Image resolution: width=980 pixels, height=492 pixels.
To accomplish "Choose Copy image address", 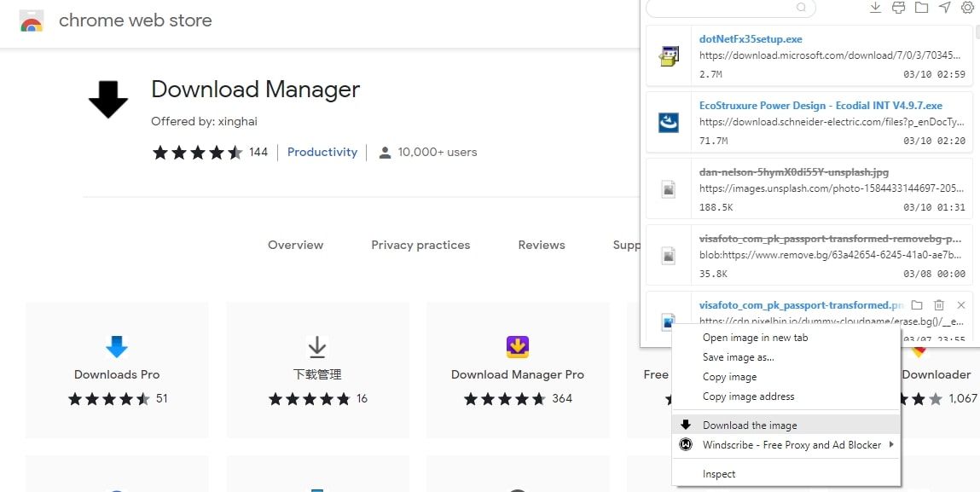I will [x=786, y=396].
